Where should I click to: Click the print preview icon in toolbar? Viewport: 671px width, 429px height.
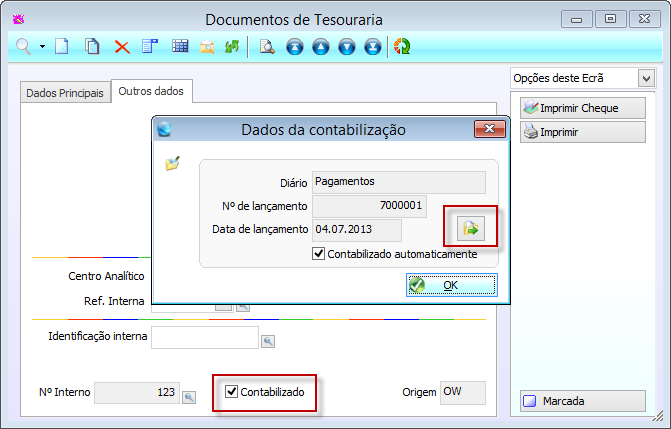[x=267, y=46]
